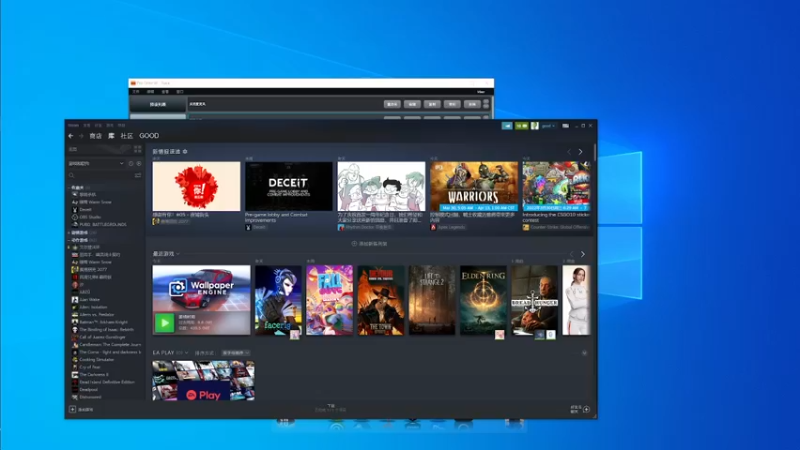The height and width of the screenshot is (450, 800).
Task: Open advanced filter icon beside library search
Action: (138, 175)
